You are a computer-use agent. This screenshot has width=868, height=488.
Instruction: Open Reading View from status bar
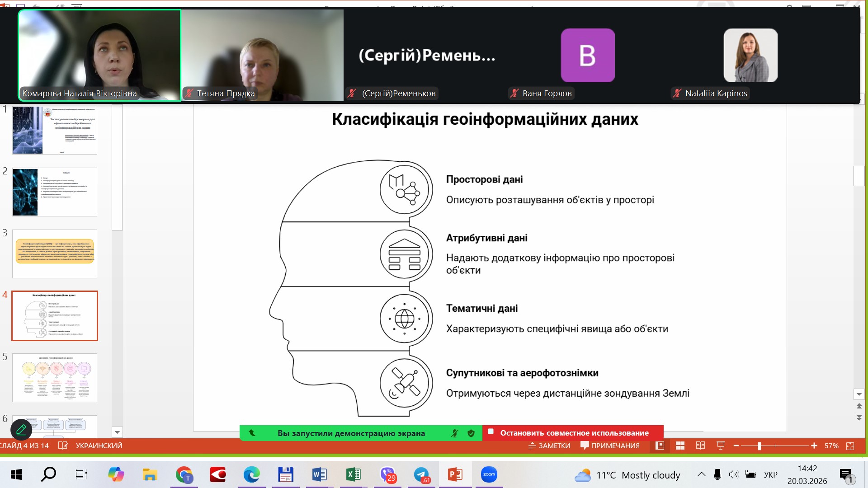[x=700, y=446]
